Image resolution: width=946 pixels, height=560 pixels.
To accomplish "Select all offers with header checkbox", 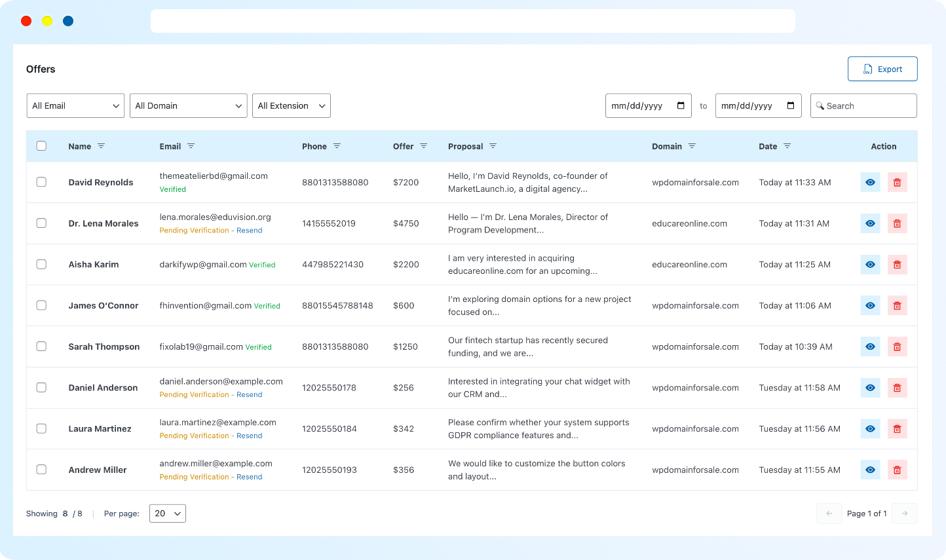I will [41, 146].
